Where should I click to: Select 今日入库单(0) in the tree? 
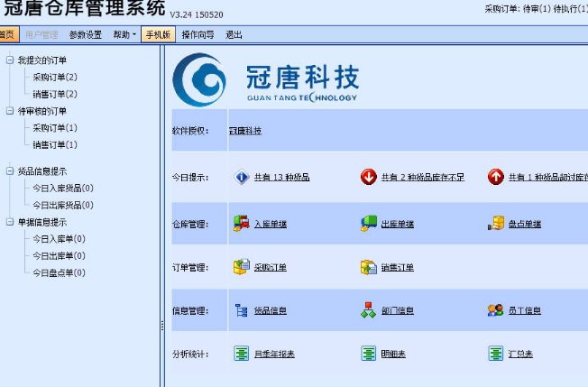coord(59,239)
